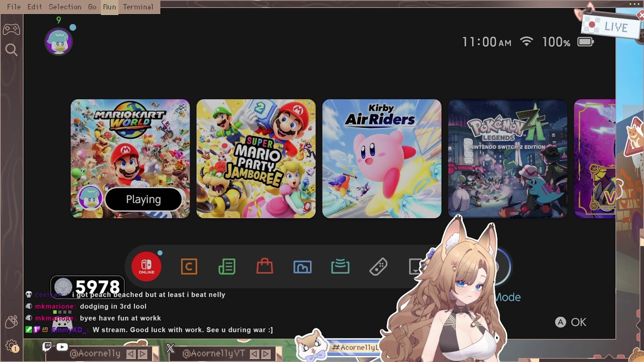Viewport: 644px width, 362px height.
Task: Open GameChat with the orange C icon
Action: click(x=189, y=266)
